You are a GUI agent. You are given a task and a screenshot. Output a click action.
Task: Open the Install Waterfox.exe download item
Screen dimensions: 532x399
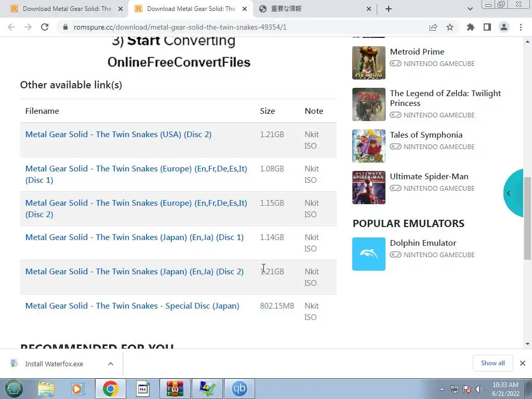(54, 364)
